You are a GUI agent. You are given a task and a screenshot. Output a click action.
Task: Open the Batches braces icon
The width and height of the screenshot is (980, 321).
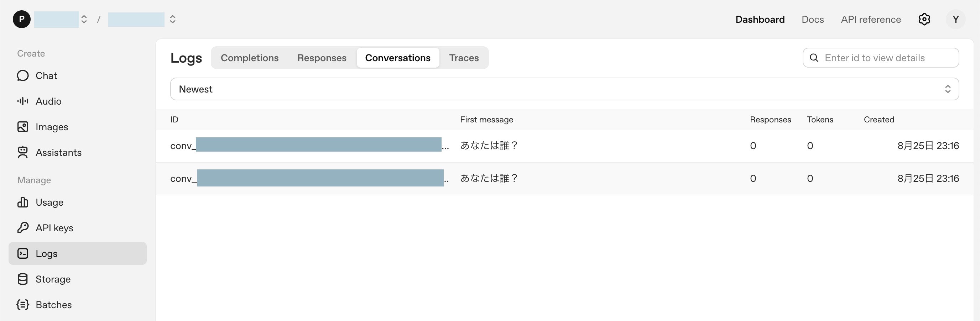click(23, 305)
